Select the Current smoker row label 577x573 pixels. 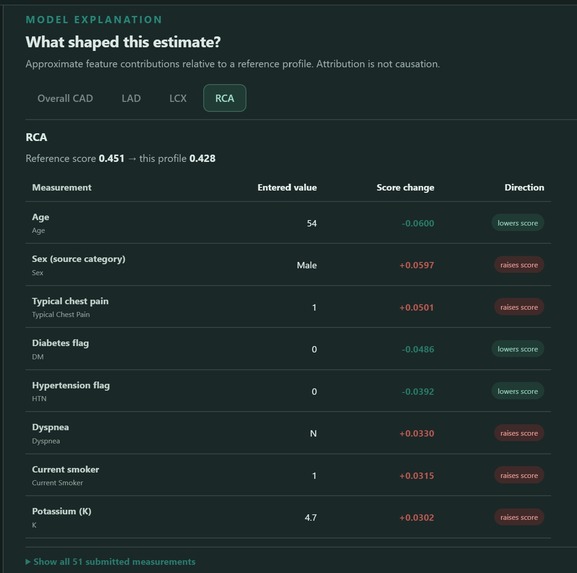(x=66, y=470)
